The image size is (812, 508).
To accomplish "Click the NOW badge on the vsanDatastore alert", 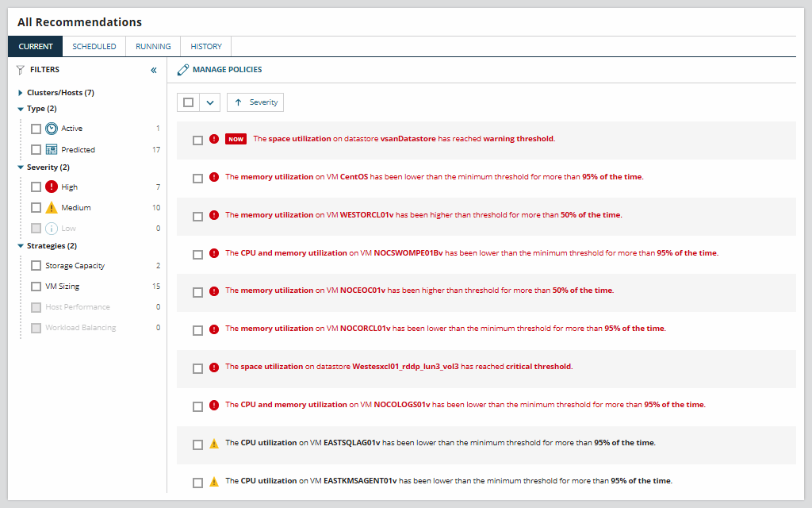I will coord(236,138).
